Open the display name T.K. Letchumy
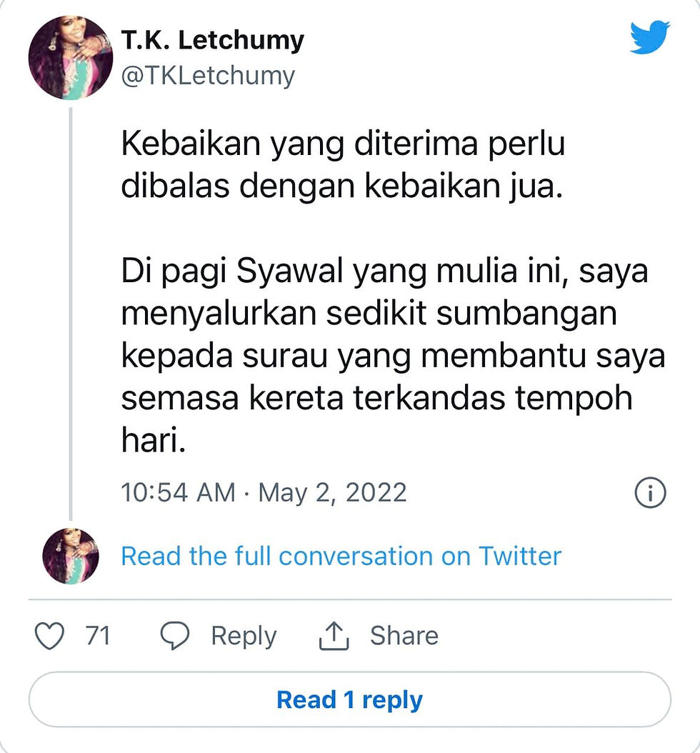This screenshot has height=753, width=700. point(212,40)
